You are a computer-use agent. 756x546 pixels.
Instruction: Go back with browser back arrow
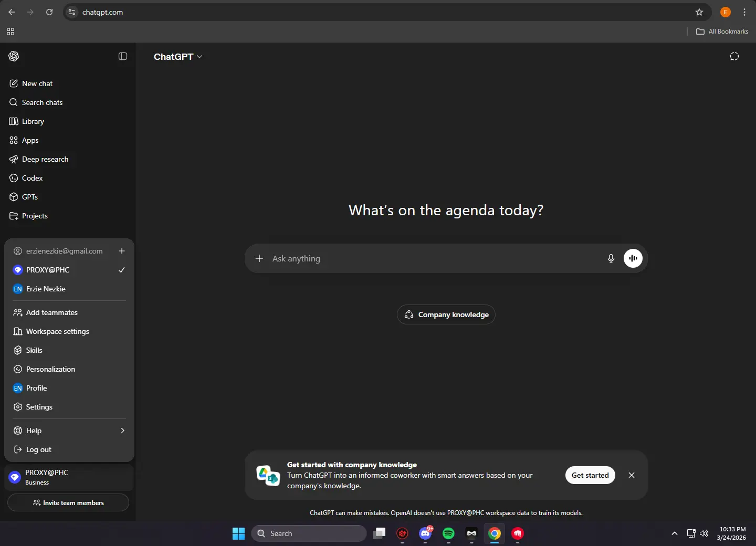tap(12, 12)
